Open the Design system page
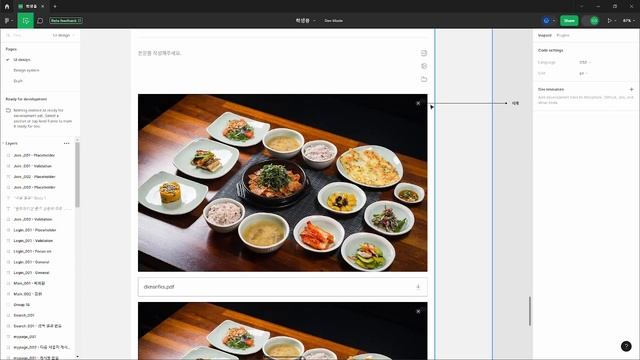Screen dimensions: 640x360 pos(26,70)
